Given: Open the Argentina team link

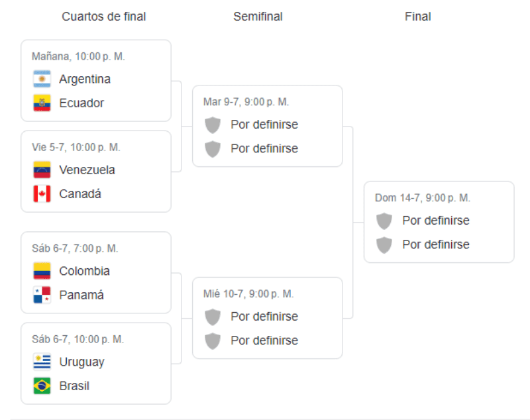Looking at the screenshot, I should tap(85, 79).
